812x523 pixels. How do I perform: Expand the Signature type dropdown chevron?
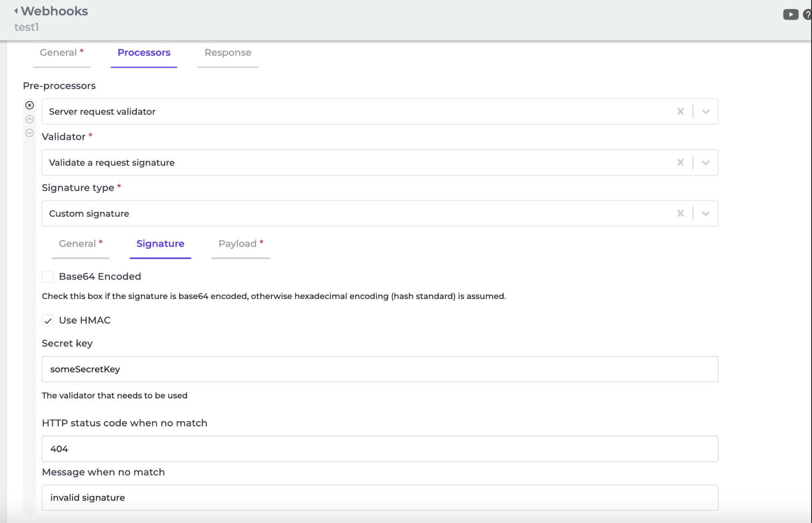click(706, 213)
